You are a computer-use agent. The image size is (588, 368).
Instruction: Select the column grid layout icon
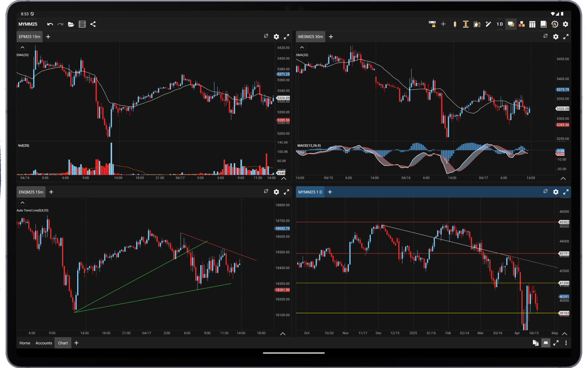click(x=532, y=24)
